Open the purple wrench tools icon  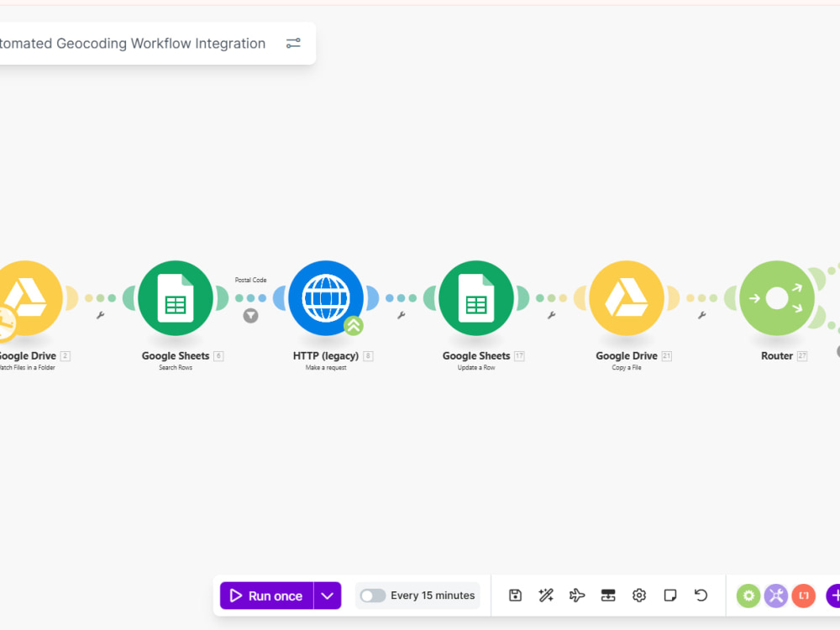(776, 596)
